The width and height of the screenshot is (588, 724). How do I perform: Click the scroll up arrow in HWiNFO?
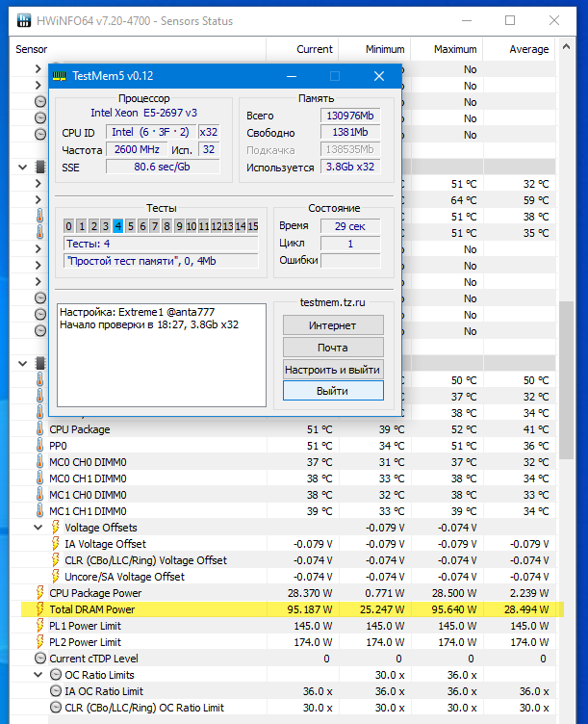(566, 46)
